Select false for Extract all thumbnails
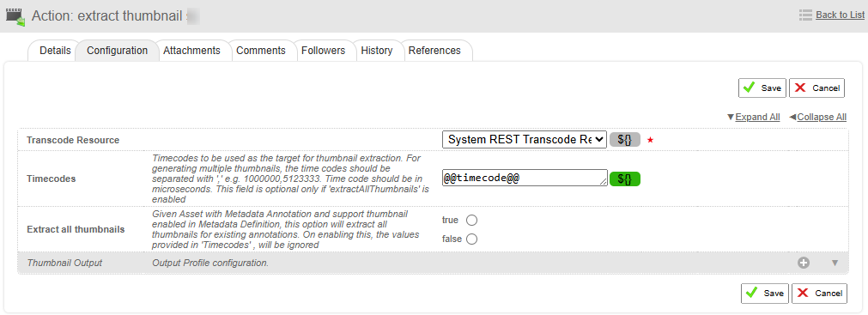Viewport: 868px width, 315px height. pos(471,239)
